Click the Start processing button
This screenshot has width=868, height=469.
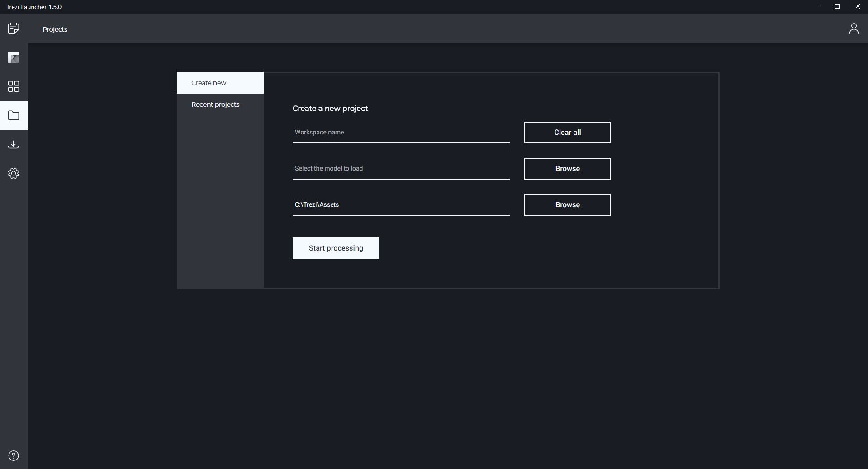336,248
